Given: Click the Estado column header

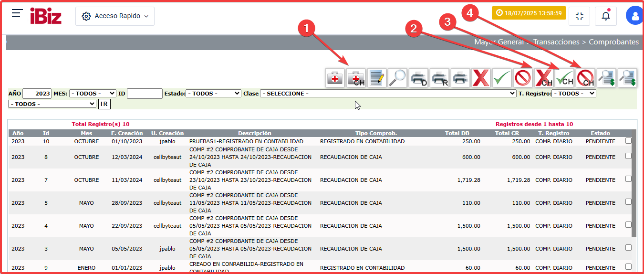Looking at the screenshot, I should pyautogui.click(x=600, y=133).
